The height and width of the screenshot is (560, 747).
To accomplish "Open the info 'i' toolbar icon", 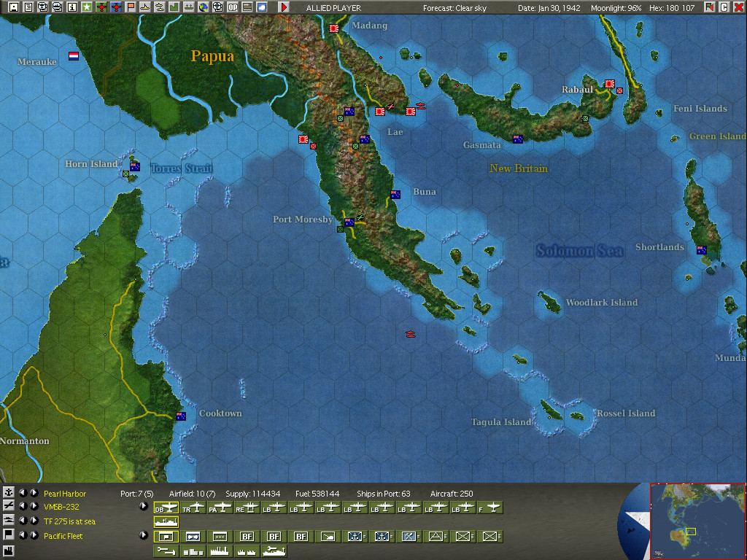I will [72, 7].
